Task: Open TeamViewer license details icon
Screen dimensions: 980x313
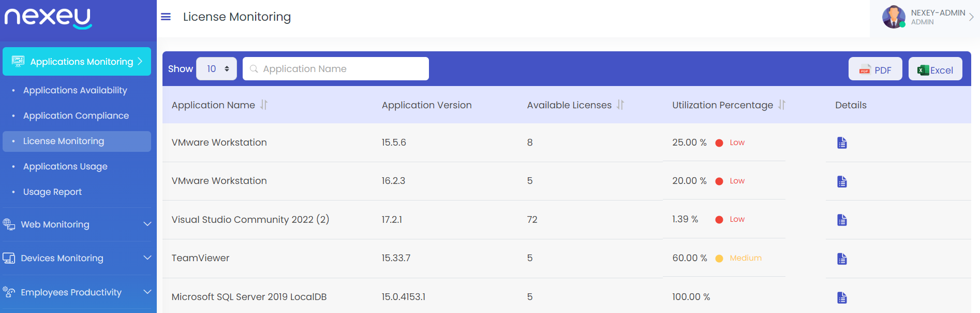Action: (842, 259)
